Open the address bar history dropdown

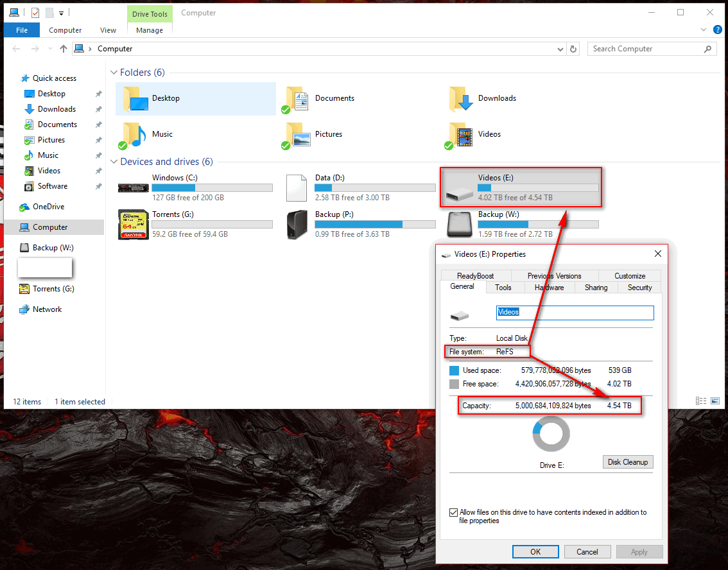[x=560, y=49]
